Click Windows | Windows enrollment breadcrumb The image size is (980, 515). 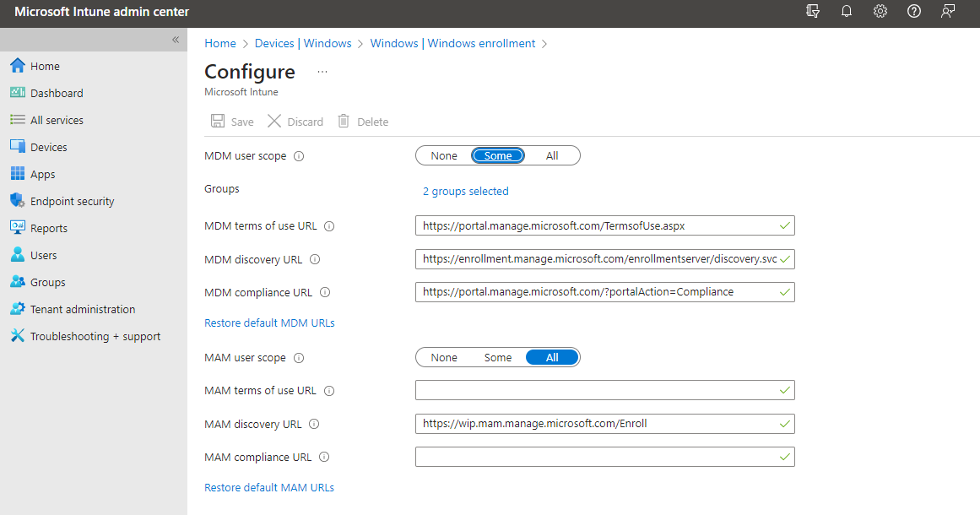coord(452,43)
